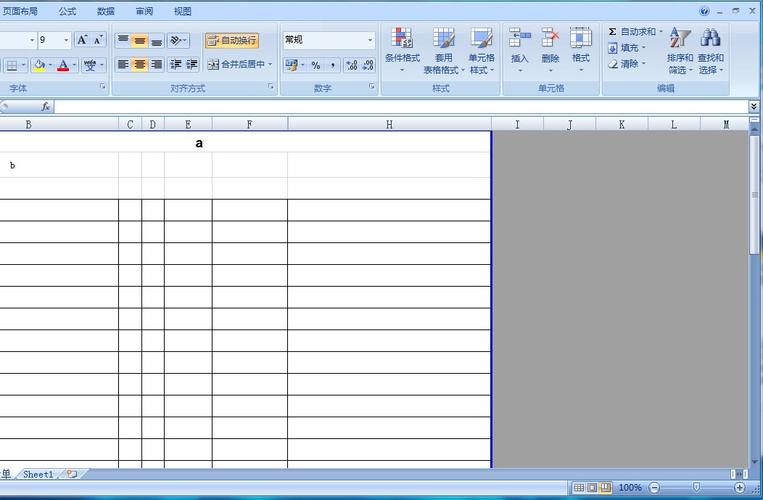The image size is (763, 500).
Task: Decrease font size with the shrink font icon
Action: (x=98, y=40)
